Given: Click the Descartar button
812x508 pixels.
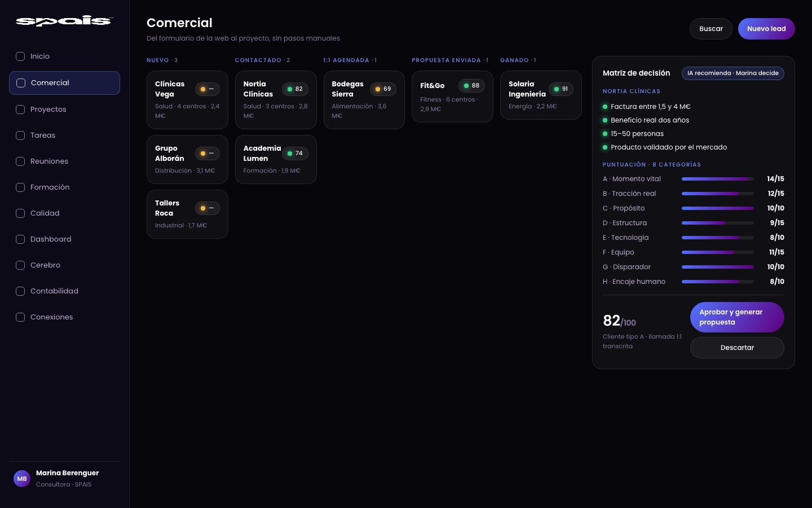Looking at the screenshot, I should pyautogui.click(x=737, y=348).
